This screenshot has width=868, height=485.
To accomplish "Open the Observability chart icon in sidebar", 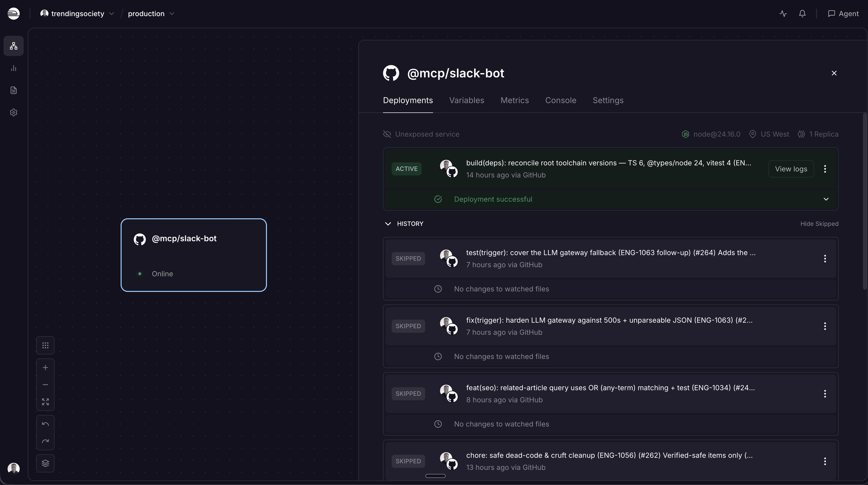I will [x=13, y=68].
